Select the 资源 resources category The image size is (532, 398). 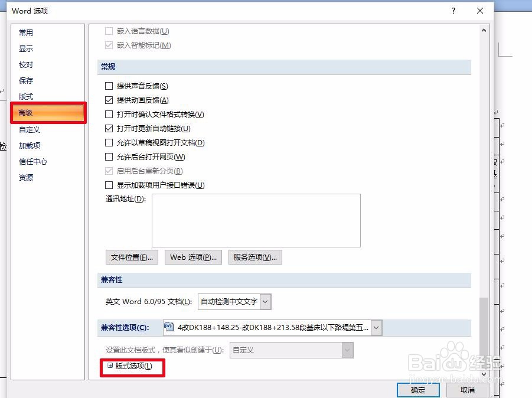click(x=26, y=177)
